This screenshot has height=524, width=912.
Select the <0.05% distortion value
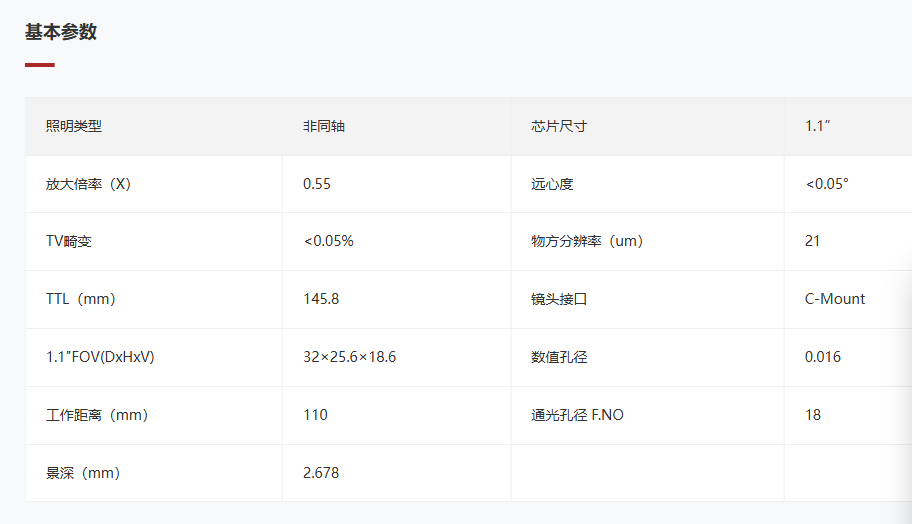328,241
